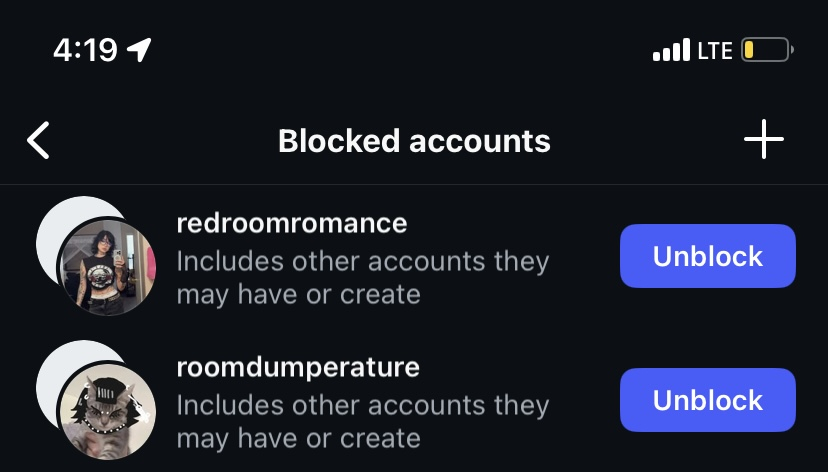Tap the cellular signal bars icon
Screen dimensions: 828x472
[671, 50]
